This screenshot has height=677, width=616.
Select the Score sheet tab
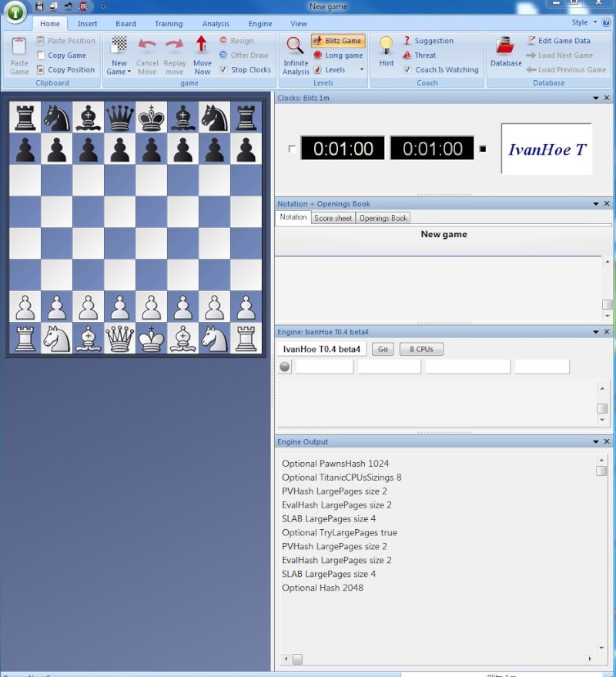[333, 219]
